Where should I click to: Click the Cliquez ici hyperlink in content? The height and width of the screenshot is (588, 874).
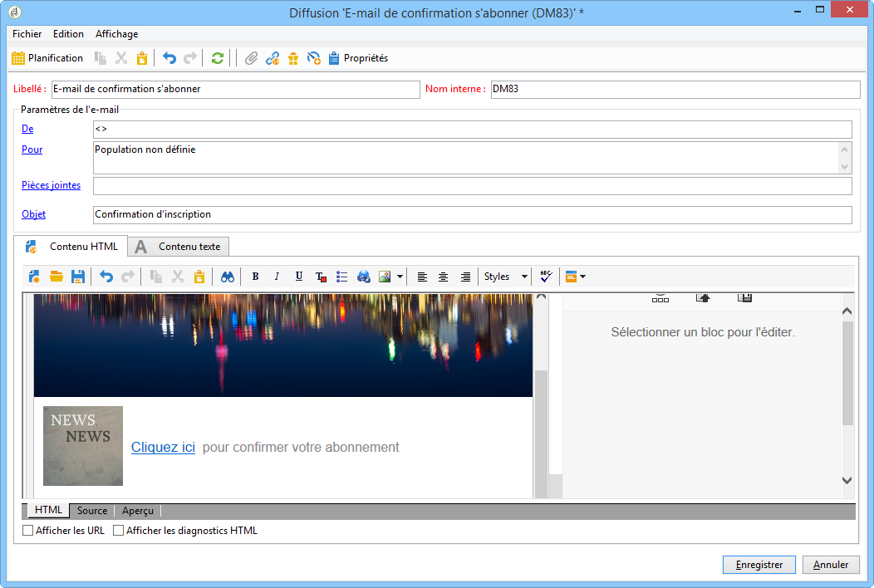[x=164, y=447]
